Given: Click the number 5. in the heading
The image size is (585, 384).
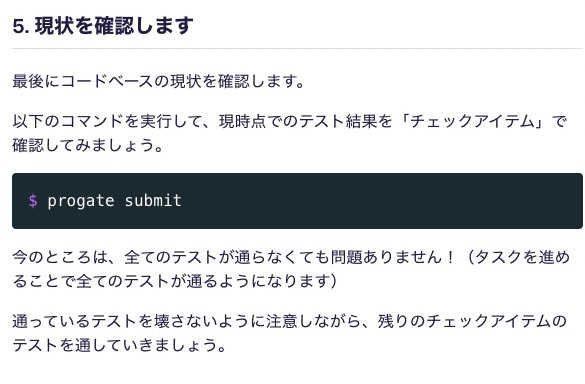Looking at the screenshot, I should coord(21,27).
